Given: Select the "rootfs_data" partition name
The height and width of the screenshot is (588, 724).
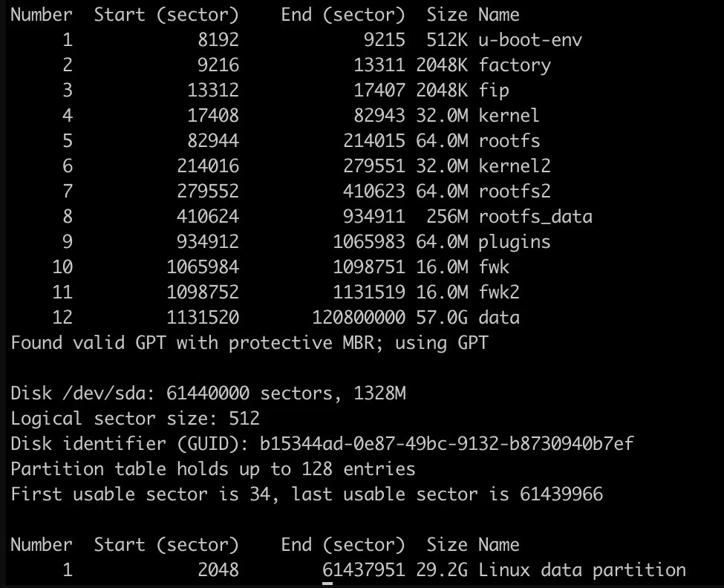Looking at the screenshot, I should (x=535, y=217).
